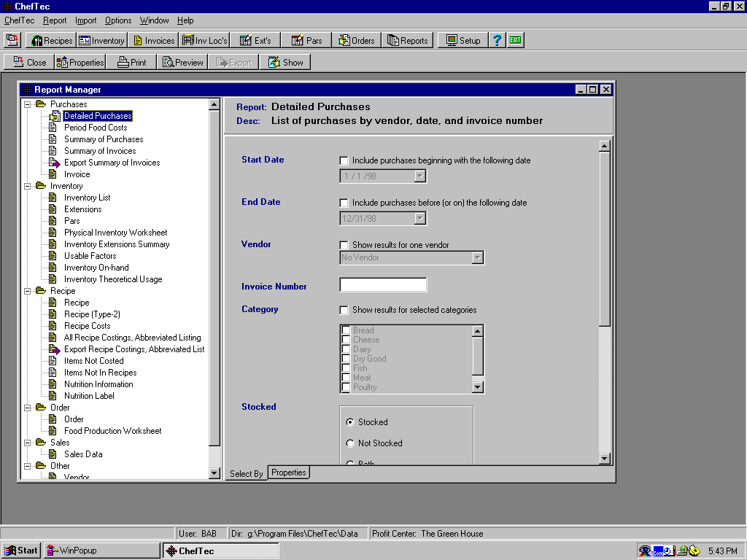Open the ChefTec menu

pos(19,20)
